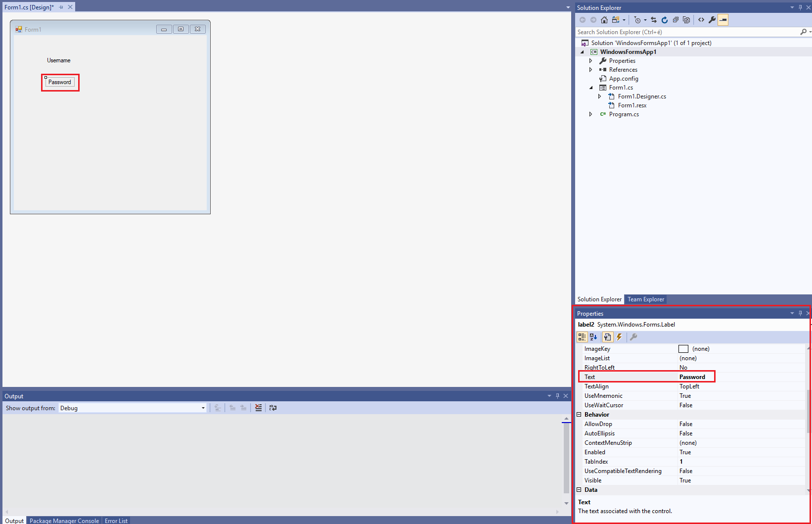Click the Search Solution Explorer field
The image size is (812, 524).
pyautogui.click(x=687, y=32)
